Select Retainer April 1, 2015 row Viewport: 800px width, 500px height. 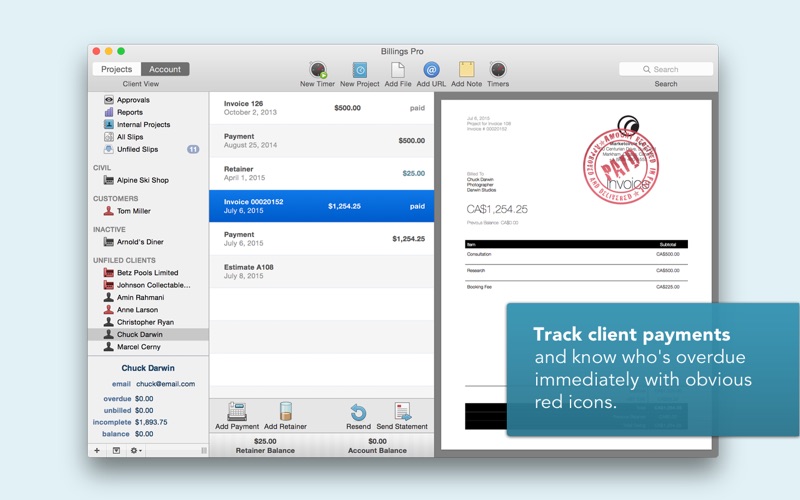pyautogui.click(x=321, y=173)
